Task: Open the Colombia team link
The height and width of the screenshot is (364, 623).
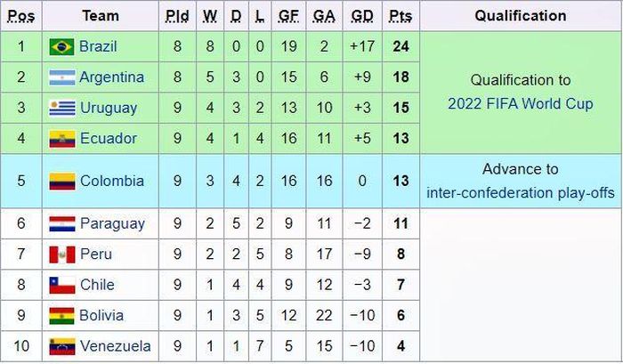Action: (x=111, y=181)
